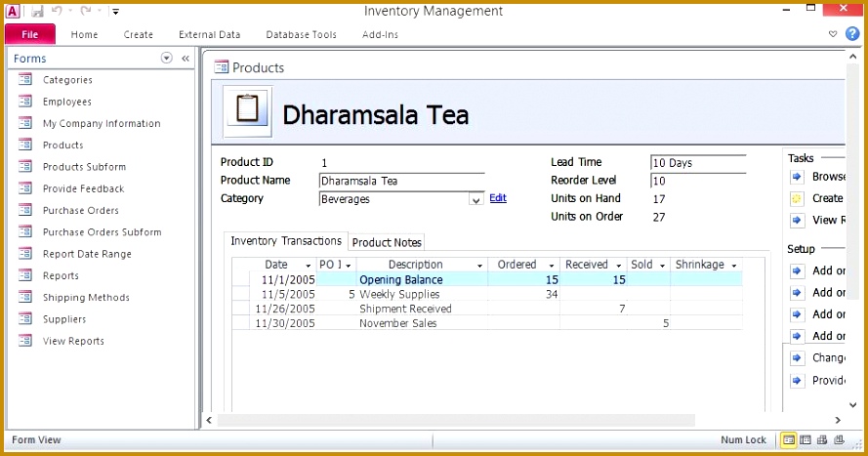Click the Redo arrow icon
The height and width of the screenshot is (456, 868).
coord(85,11)
